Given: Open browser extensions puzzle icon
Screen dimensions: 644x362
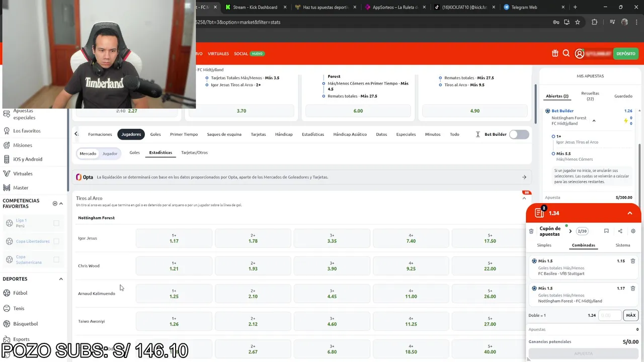Looking at the screenshot, I should point(595,22).
